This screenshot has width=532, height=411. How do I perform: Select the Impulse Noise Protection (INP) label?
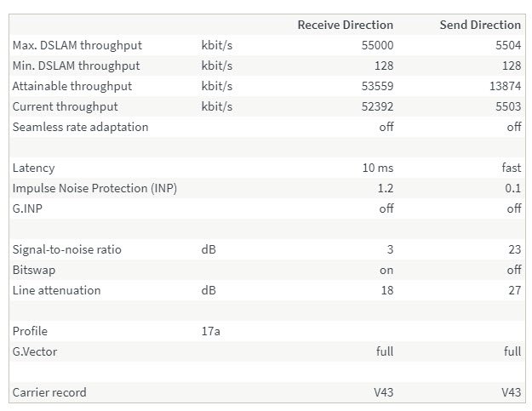tap(94, 188)
